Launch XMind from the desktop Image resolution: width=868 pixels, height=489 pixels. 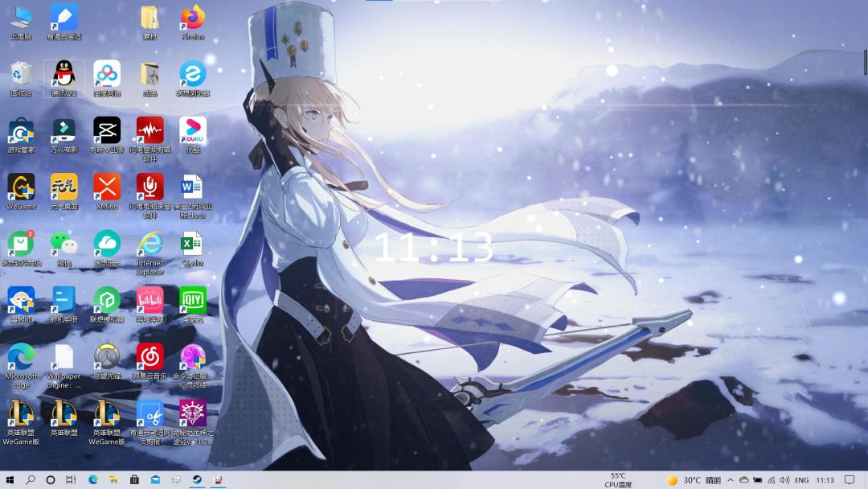tap(107, 191)
